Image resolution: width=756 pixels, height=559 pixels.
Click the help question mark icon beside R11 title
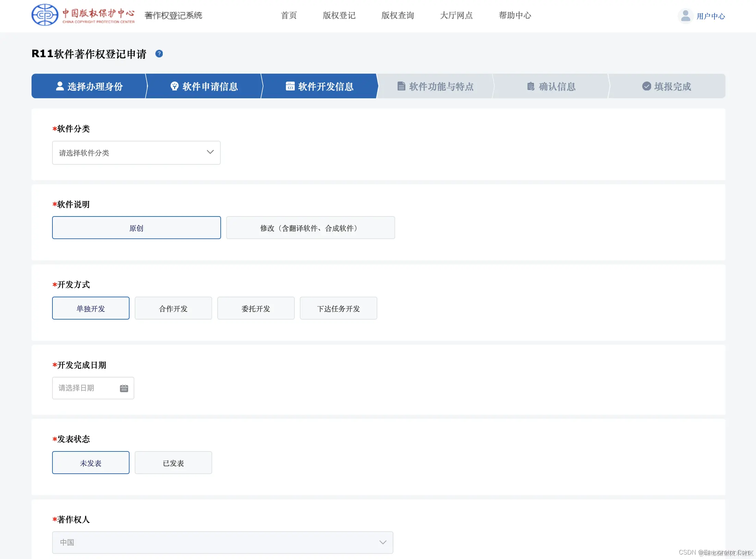tap(159, 53)
